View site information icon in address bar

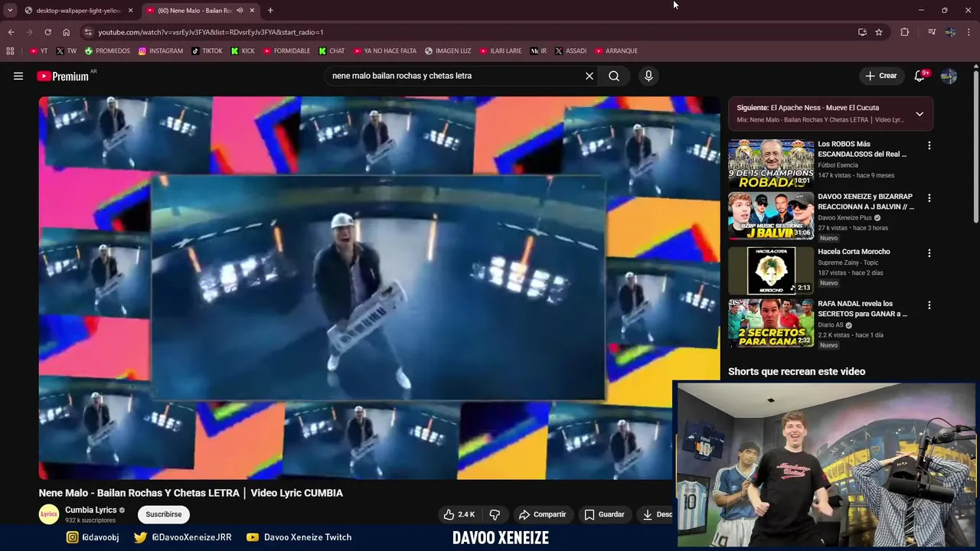(x=88, y=32)
